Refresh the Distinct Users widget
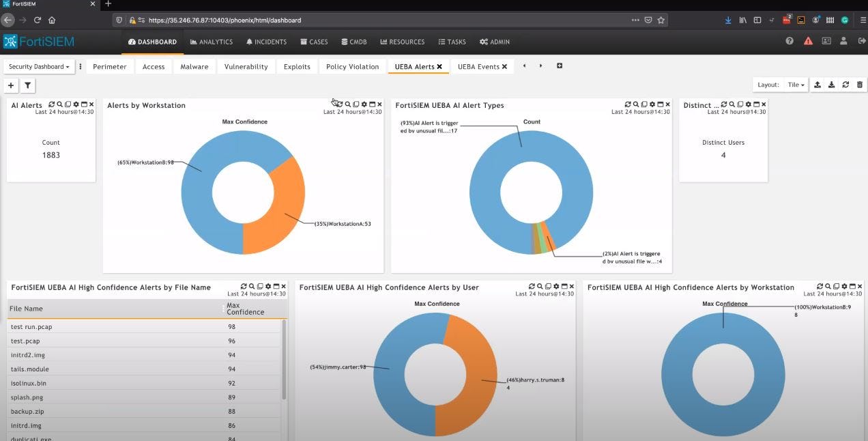868x441 pixels. pos(724,104)
